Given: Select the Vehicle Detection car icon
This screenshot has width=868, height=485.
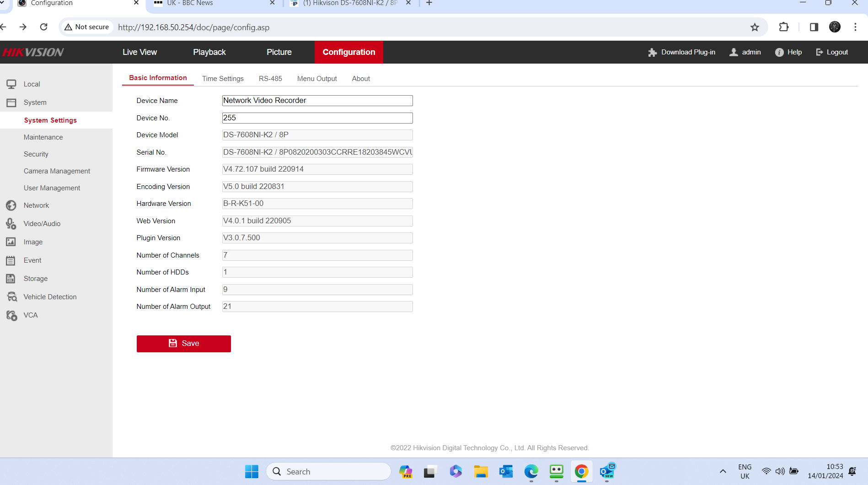Looking at the screenshot, I should (12, 296).
